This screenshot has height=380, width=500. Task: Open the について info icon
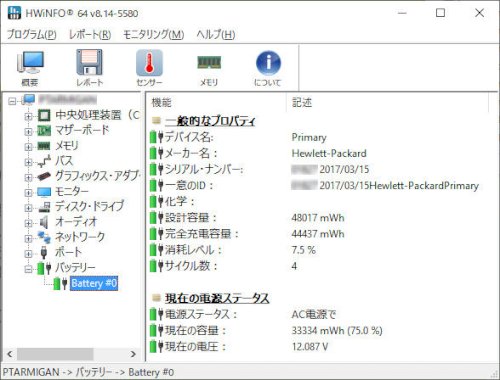(268, 63)
